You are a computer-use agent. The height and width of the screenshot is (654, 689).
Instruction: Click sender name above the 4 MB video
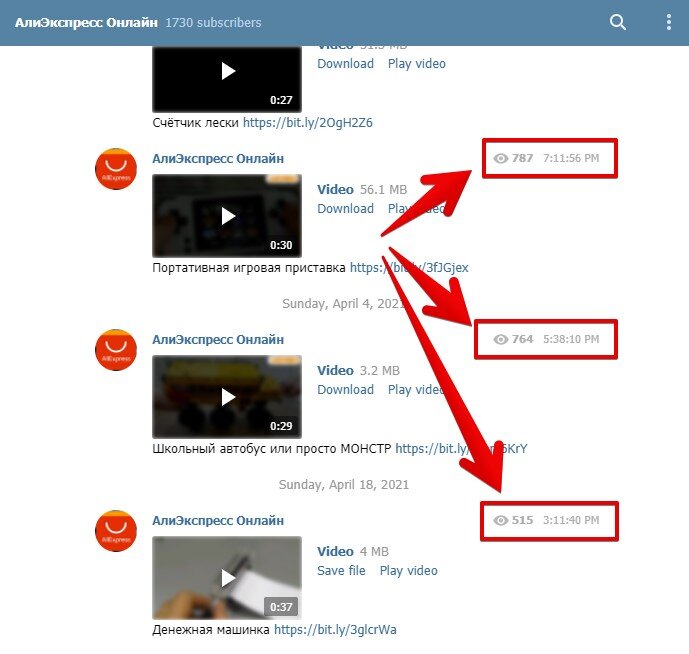pyautogui.click(x=218, y=520)
